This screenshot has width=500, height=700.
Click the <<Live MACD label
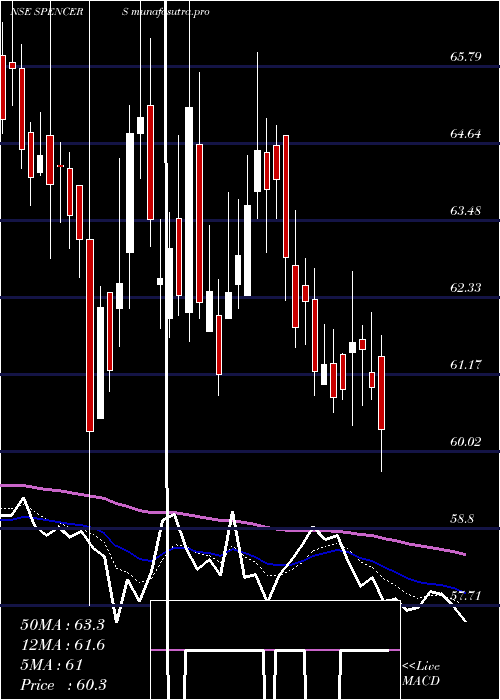(x=421, y=674)
